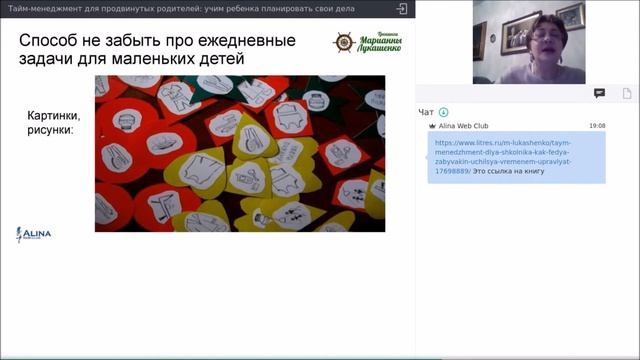Click the Марианны Лукашенко logo on slide
This screenshot has width=640, height=360.
coord(367,42)
